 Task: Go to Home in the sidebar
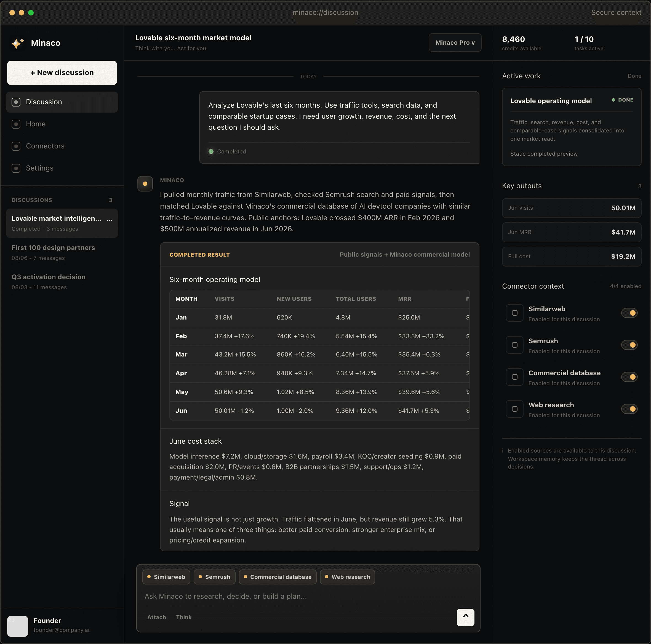62,124
